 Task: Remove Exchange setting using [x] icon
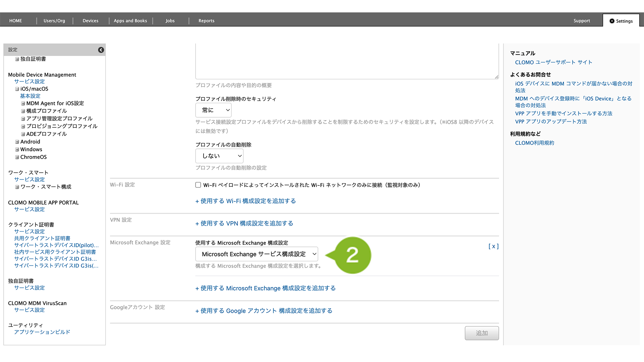click(x=493, y=246)
